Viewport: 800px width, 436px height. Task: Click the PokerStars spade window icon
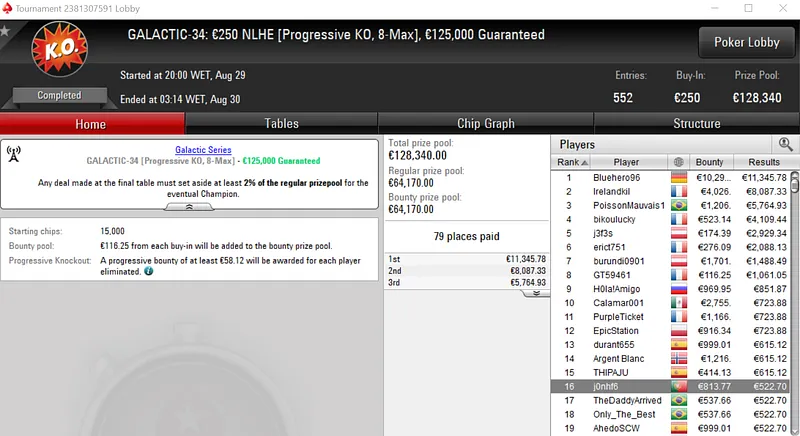8,8
